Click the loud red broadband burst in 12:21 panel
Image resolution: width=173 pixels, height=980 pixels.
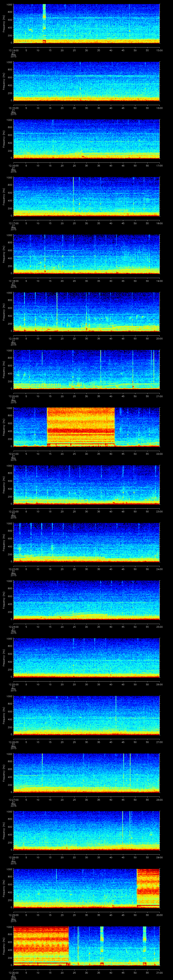point(81,427)
